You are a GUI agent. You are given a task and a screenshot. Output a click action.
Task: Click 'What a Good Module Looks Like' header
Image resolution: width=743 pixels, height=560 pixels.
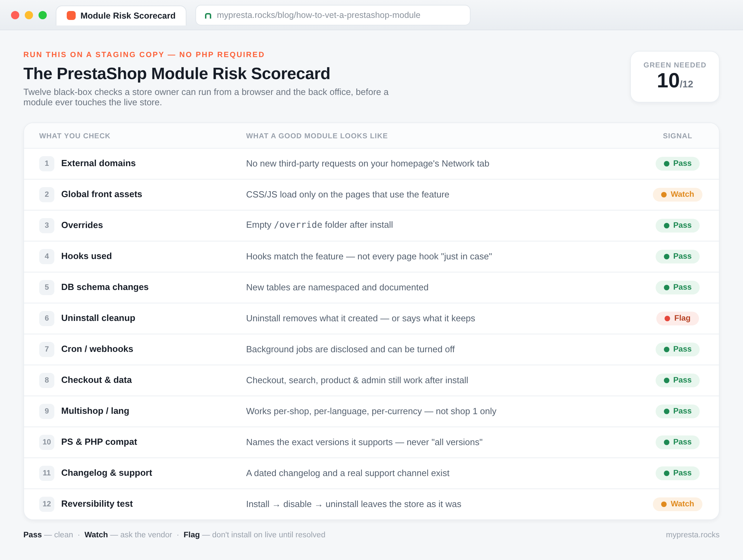click(317, 136)
